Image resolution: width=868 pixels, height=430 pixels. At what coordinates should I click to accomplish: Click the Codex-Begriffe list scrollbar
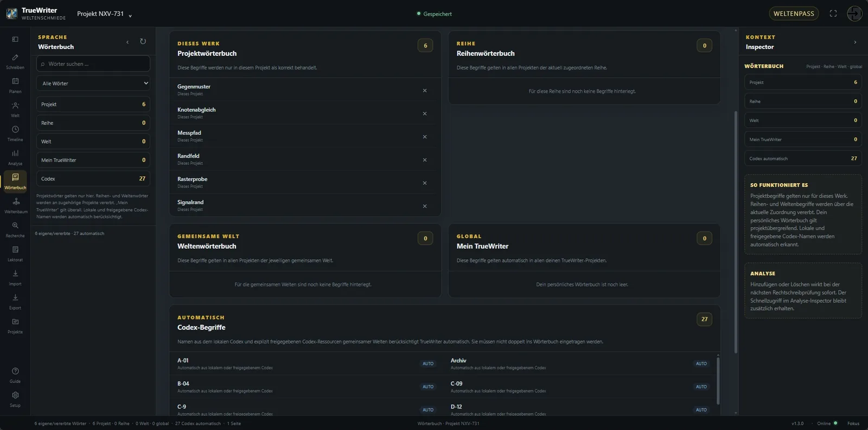[x=718, y=380]
